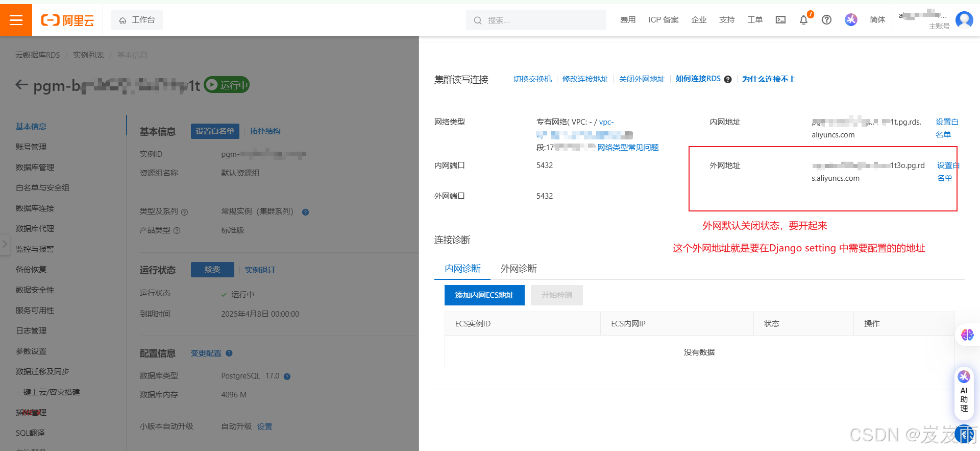The height and width of the screenshot is (451, 980).
Task: Click the 设置白名单 button under 基本信息
Action: (215, 131)
